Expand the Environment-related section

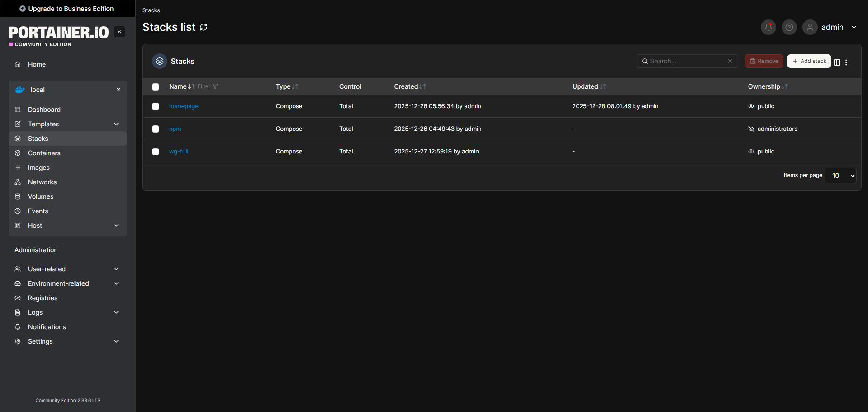pyautogui.click(x=68, y=283)
